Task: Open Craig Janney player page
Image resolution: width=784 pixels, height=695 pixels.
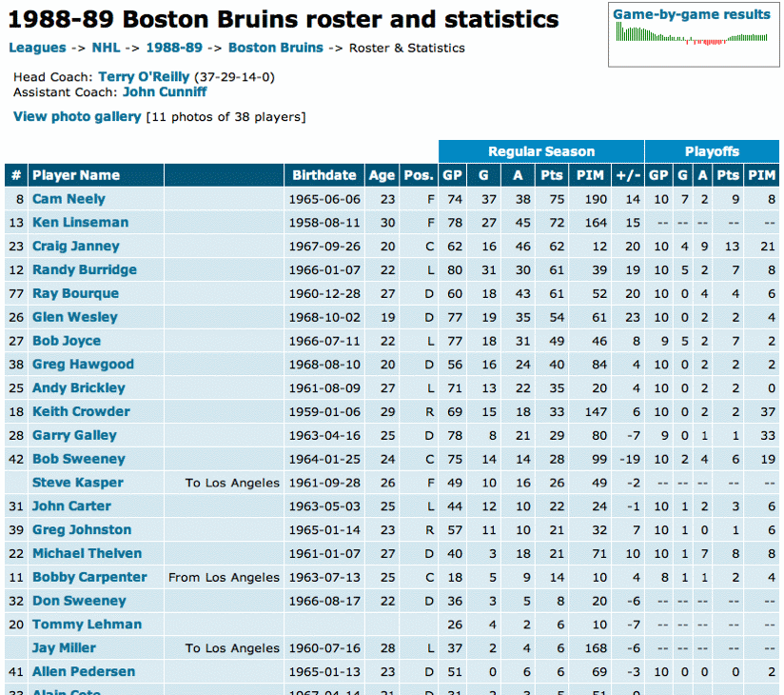Action: [x=76, y=247]
